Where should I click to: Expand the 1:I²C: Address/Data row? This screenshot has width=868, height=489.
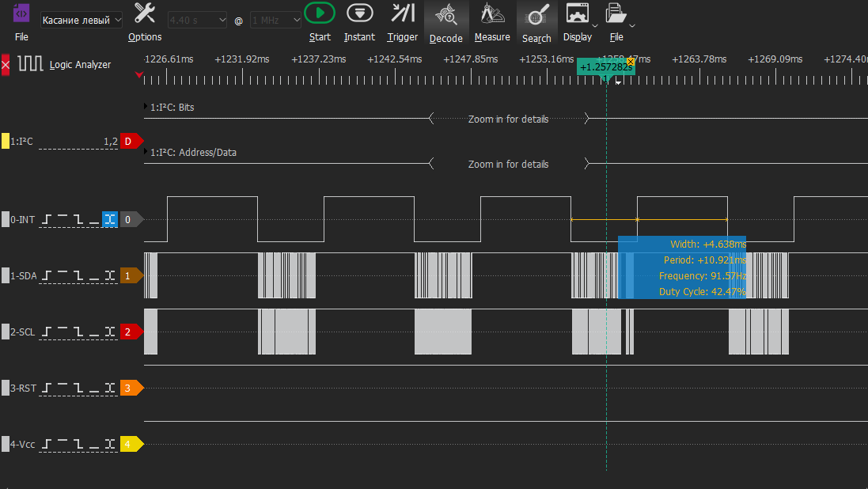[x=147, y=152]
